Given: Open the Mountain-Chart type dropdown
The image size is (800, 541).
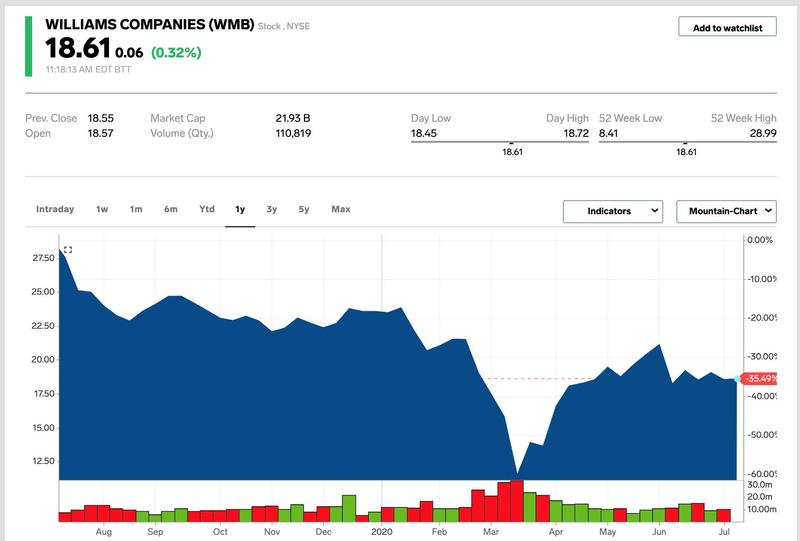Looking at the screenshot, I should (x=726, y=211).
